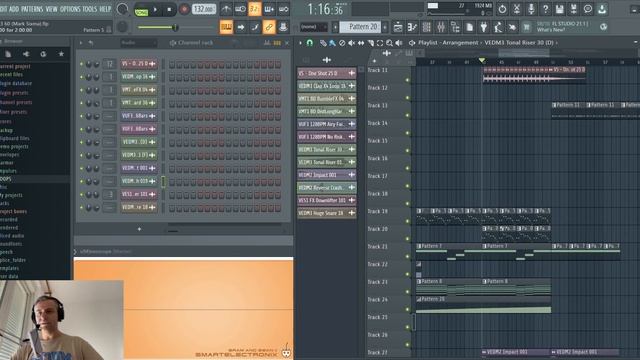Select the playlist slip tool icon

pos(361,42)
